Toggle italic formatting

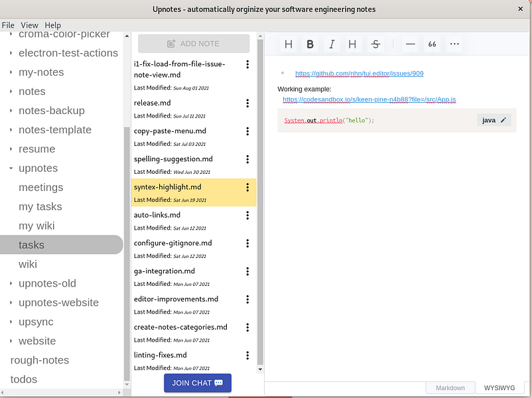coord(332,44)
